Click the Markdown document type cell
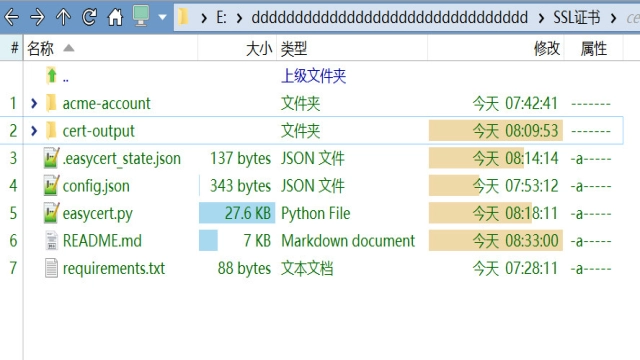 pos(348,241)
